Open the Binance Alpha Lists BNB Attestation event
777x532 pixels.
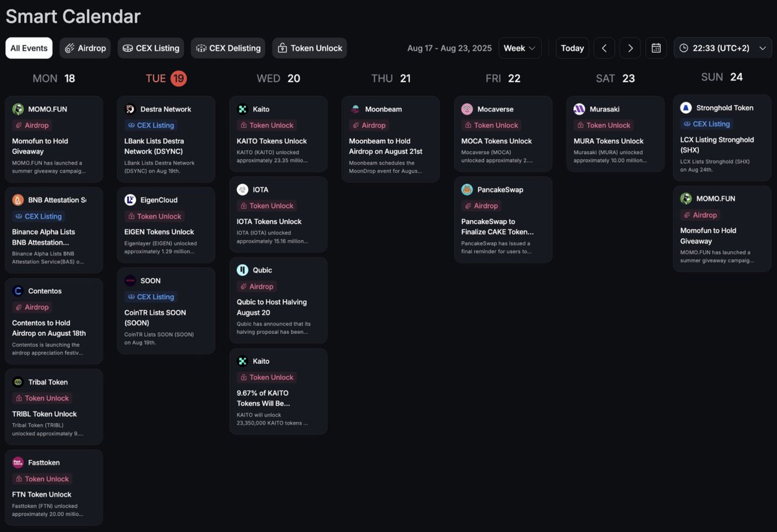pyautogui.click(x=54, y=230)
